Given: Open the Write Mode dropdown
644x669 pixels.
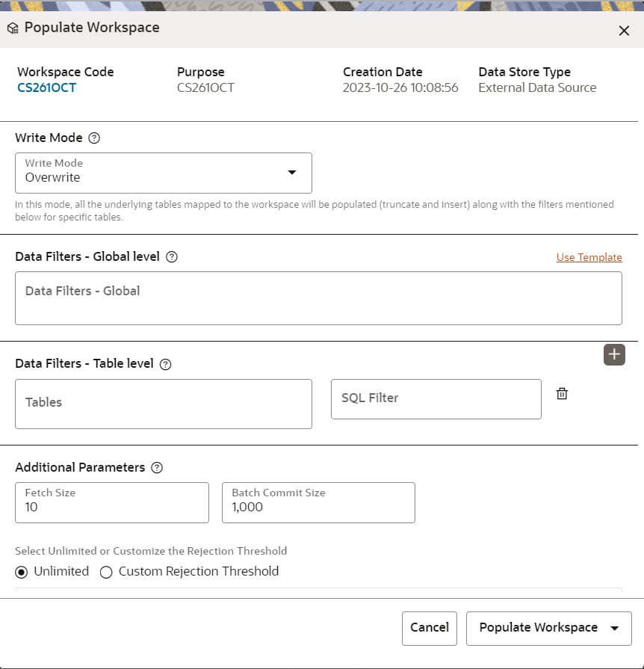Looking at the screenshot, I should coord(291,172).
